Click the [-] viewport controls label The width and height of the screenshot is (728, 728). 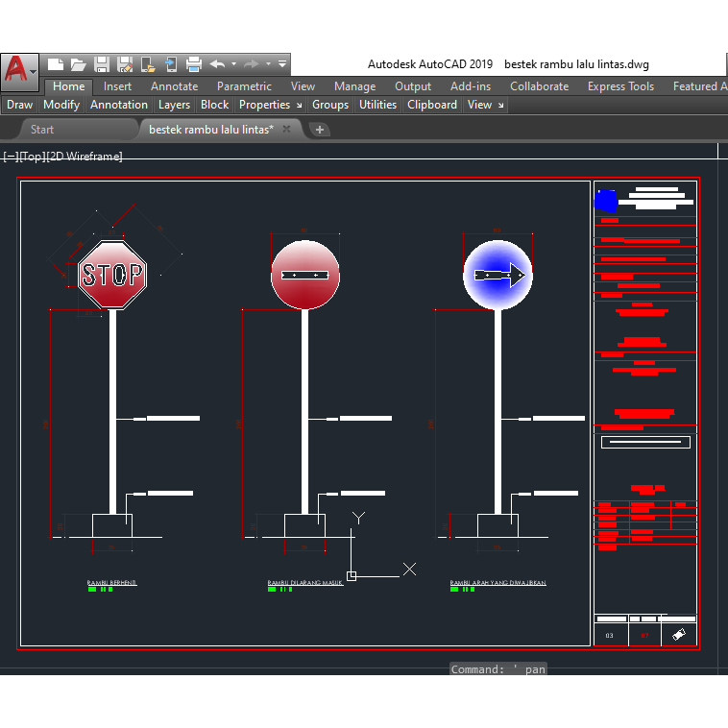pyautogui.click(x=11, y=157)
